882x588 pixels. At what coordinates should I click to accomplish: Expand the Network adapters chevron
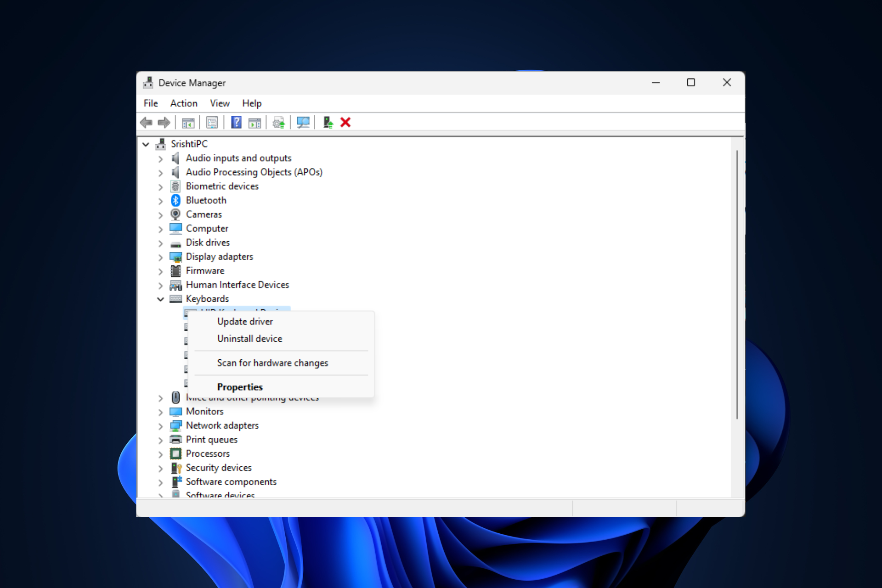tap(160, 426)
